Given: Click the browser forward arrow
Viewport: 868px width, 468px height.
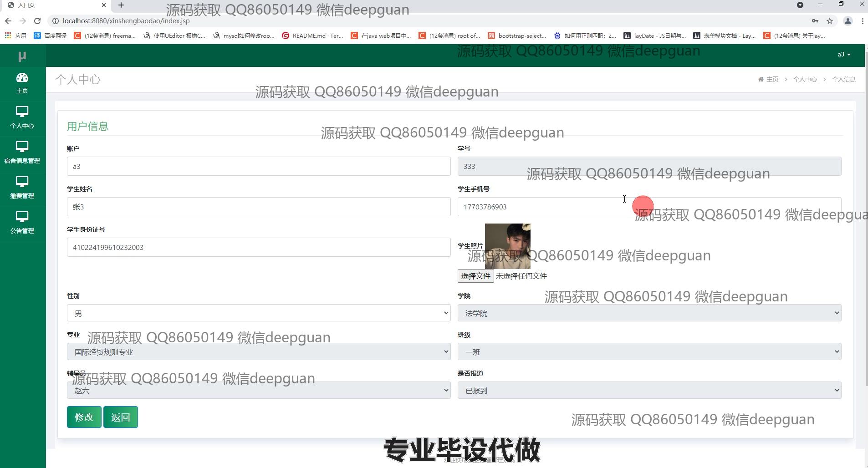Looking at the screenshot, I should (x=23, y=21).
